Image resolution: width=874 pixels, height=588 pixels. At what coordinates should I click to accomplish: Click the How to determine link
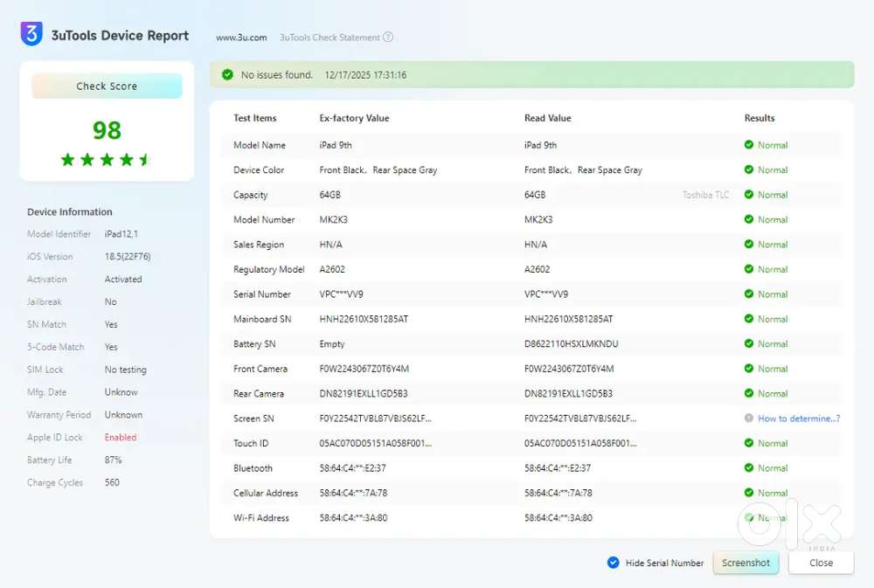click(798, 419)
